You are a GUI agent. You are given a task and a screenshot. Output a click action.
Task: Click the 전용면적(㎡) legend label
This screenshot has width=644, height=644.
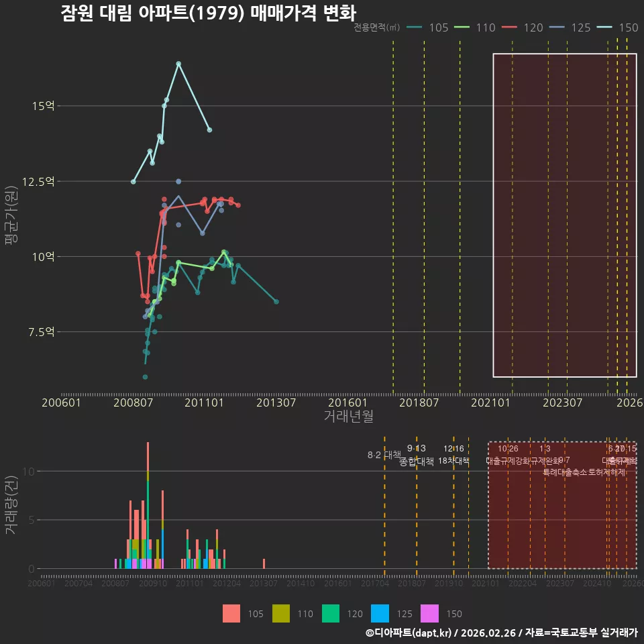coord(376,28)
